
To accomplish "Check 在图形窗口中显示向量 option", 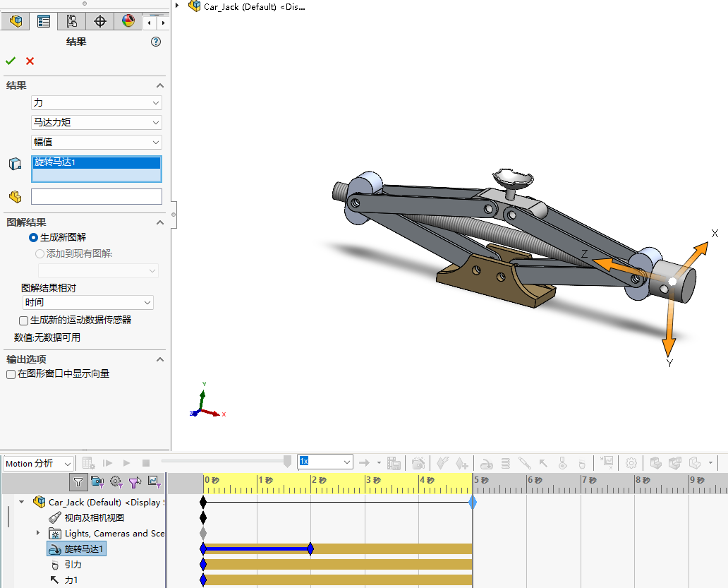I will [x=11, y=374].
